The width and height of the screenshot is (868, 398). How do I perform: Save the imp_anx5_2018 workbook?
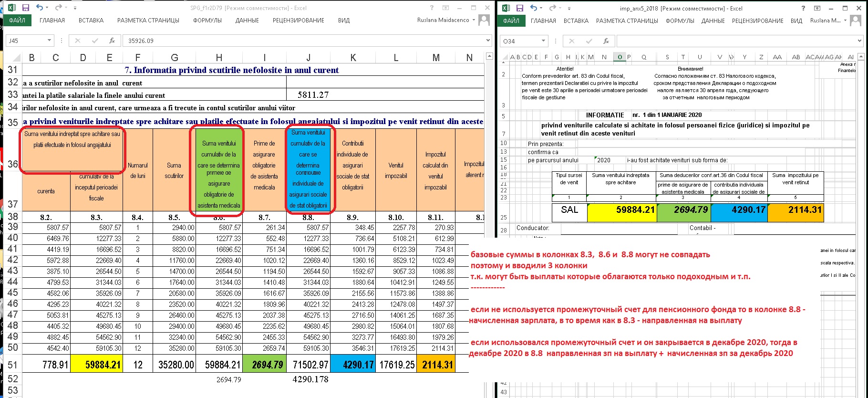(520, 8)
